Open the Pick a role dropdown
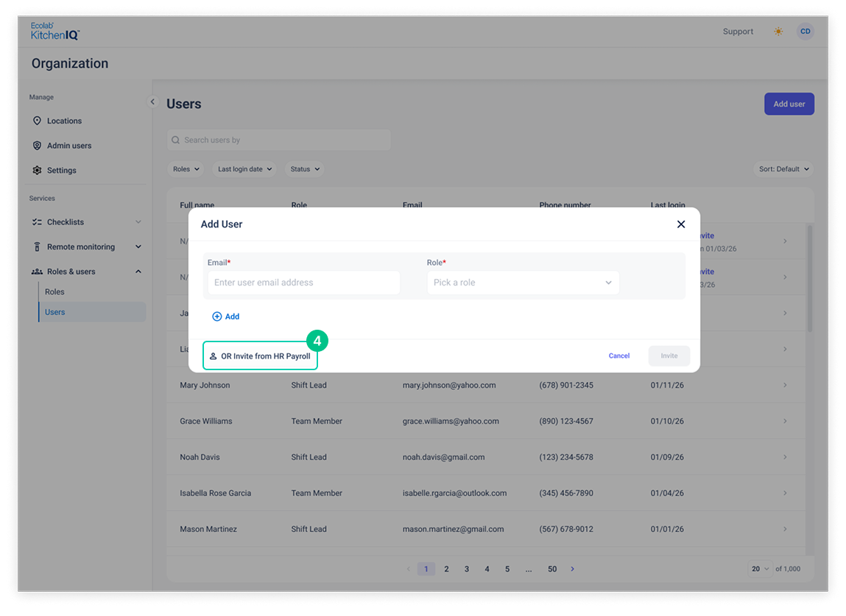Viewport: 846px width, 616px height. (523, 283)
